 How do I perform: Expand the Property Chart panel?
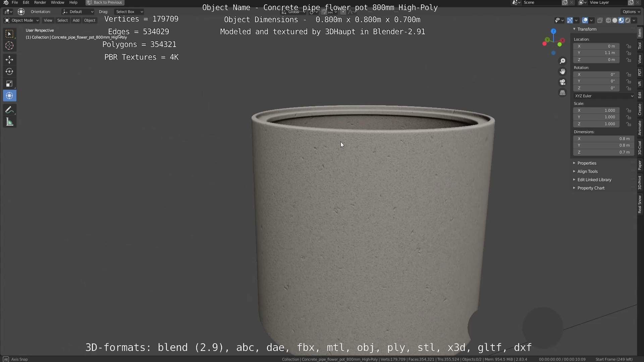pos(591,188)
